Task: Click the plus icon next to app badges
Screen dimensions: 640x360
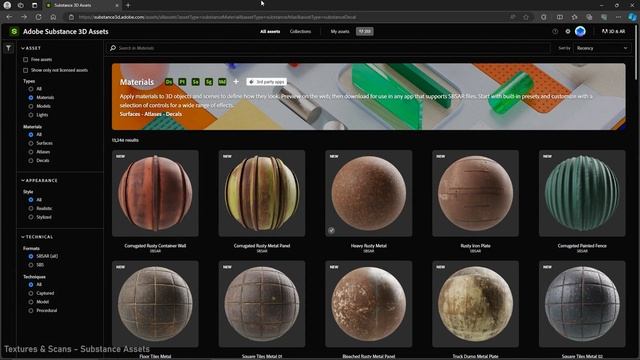Action: (x=236, y=82)
